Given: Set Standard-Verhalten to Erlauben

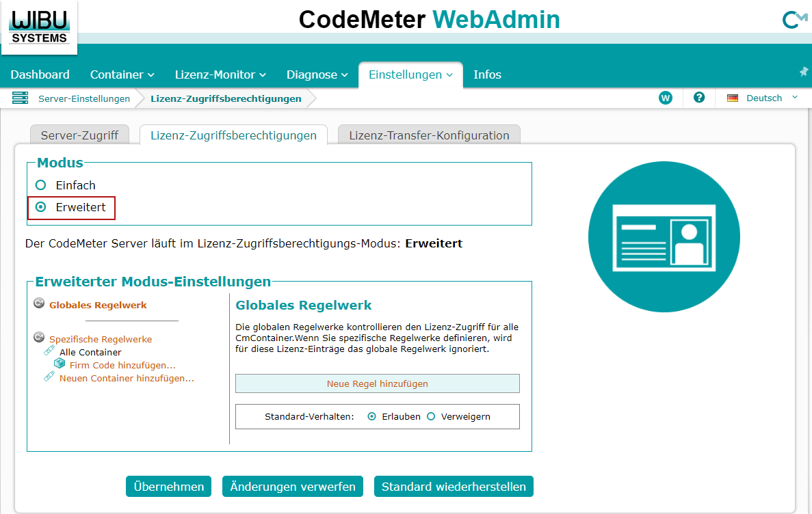Looking at the screenshot, I should [371, 416].
